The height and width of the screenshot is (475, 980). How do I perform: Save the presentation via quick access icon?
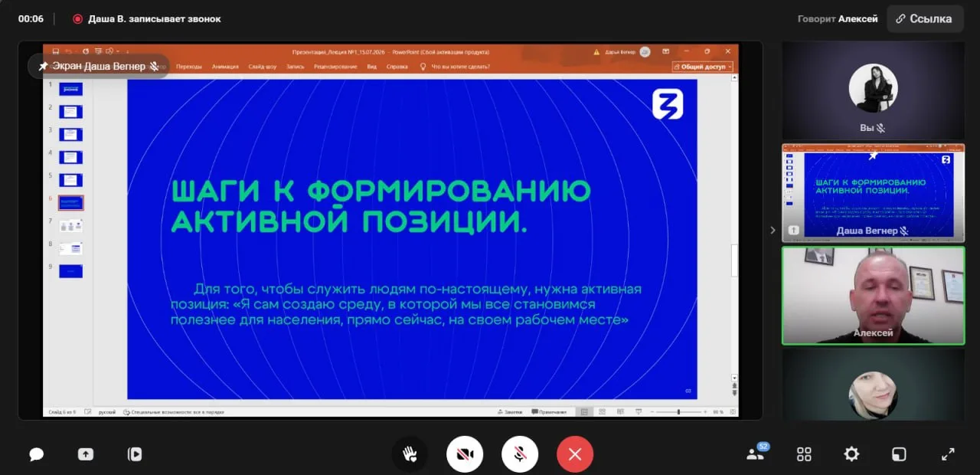(x=55, y=51)
